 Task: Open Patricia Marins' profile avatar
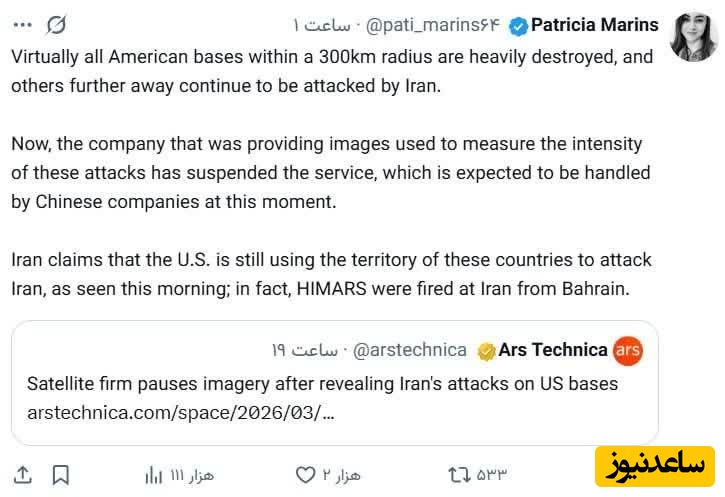point(693,37)
